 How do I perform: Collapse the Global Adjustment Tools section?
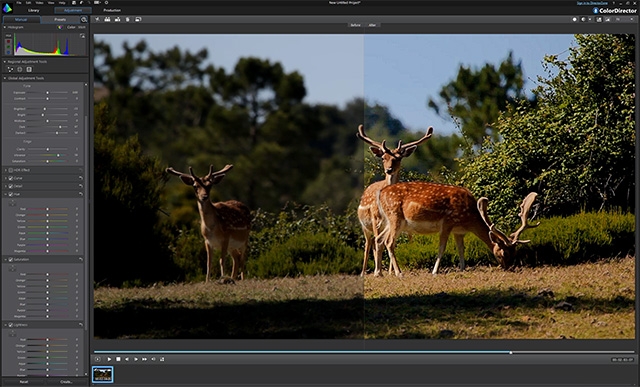[5, 78]
